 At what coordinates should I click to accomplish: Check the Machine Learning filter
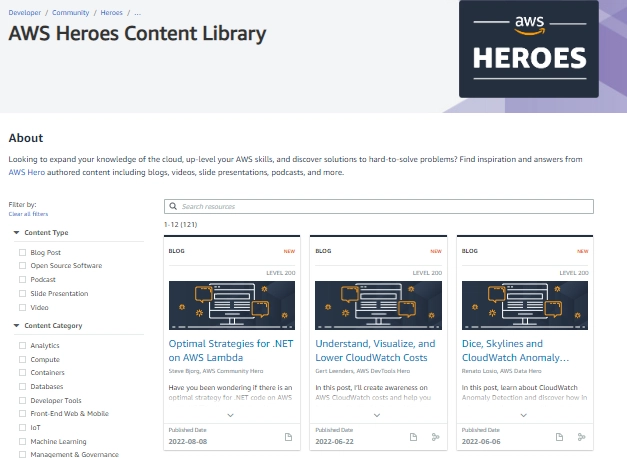coord(22,442)
